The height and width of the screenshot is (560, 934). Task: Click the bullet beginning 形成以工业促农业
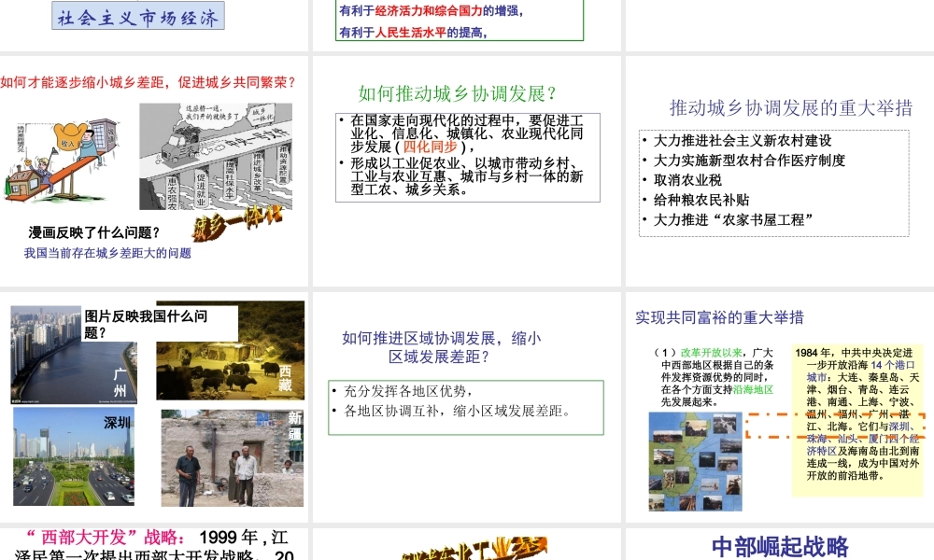pos(462,176)
